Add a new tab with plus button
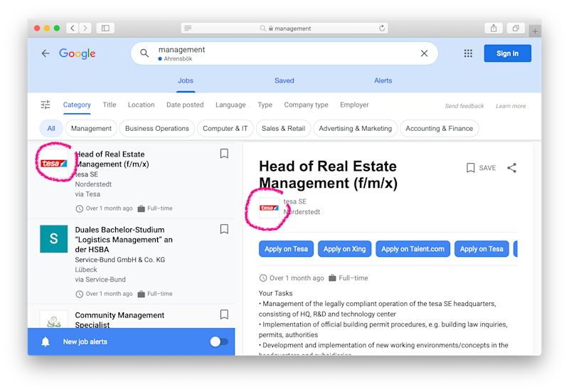Screen dimensions: 569x392 [535, 31]
